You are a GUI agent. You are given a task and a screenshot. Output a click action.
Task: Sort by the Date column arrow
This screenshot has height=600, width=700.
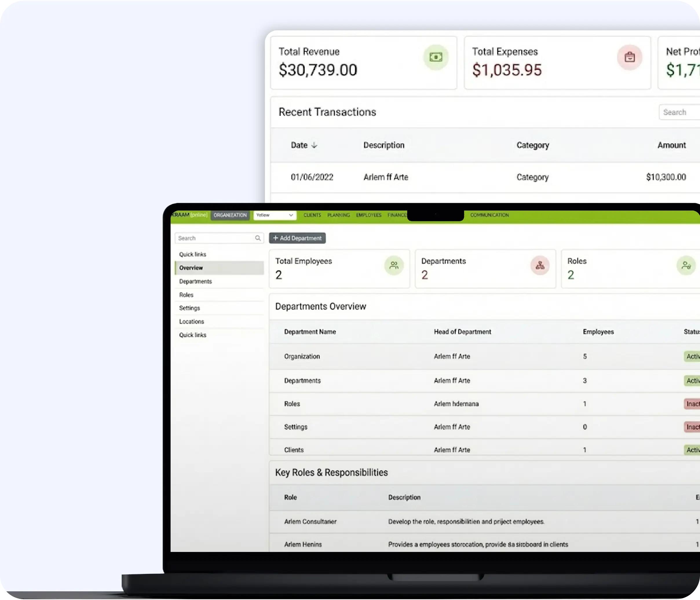[x=314, y=145]
